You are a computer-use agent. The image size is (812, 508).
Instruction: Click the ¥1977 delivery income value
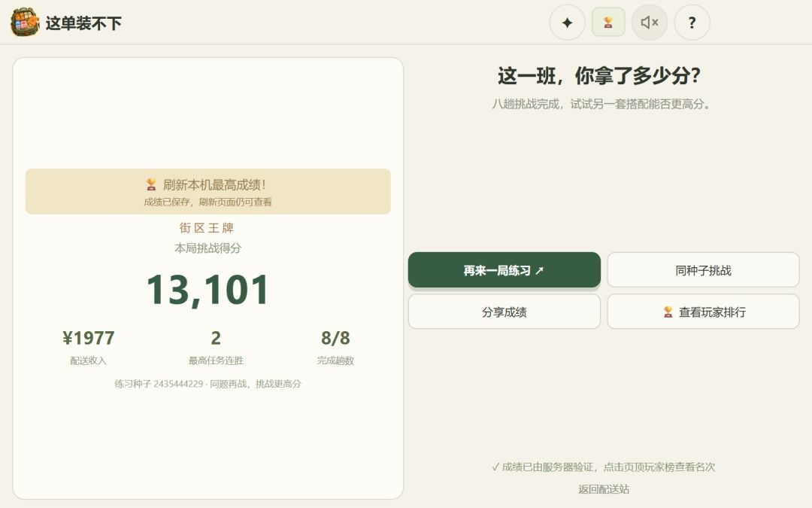pos(89,338)
